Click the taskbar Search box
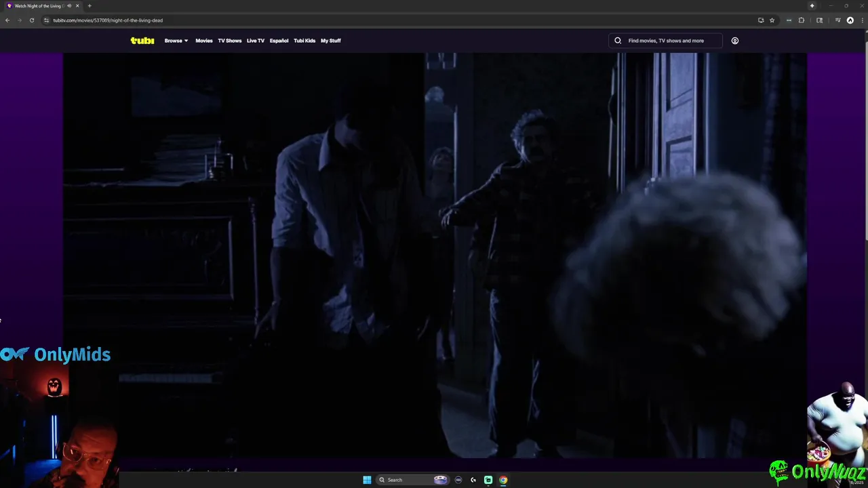This screenshot has height=488, width=868. click(x=413, y=480)
